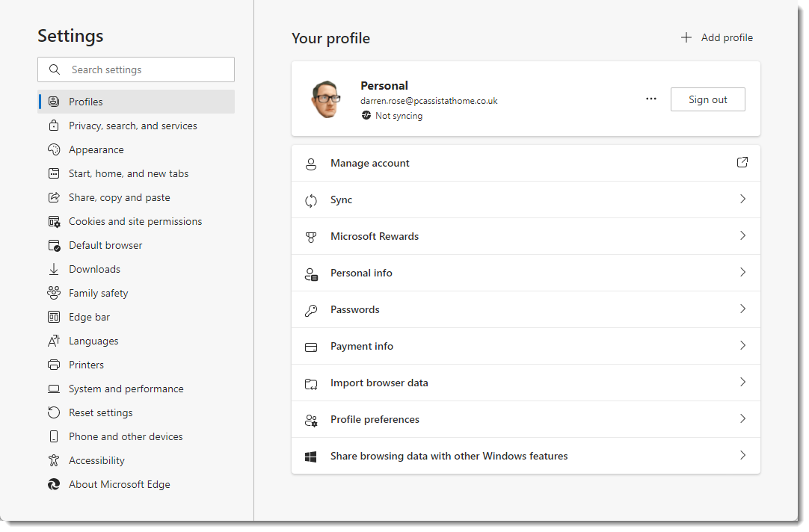Click the Default browser icon
Screen dimensions: 809x532
point(54,245)
